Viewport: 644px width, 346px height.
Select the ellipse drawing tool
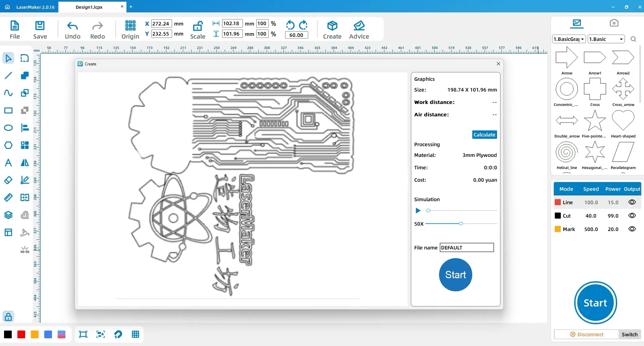[8, 128]
